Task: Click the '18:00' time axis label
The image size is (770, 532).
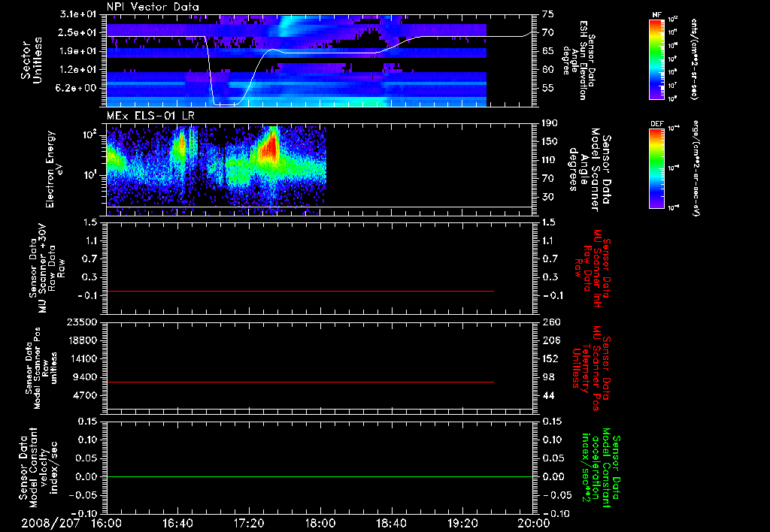Action: coord(320,523)
